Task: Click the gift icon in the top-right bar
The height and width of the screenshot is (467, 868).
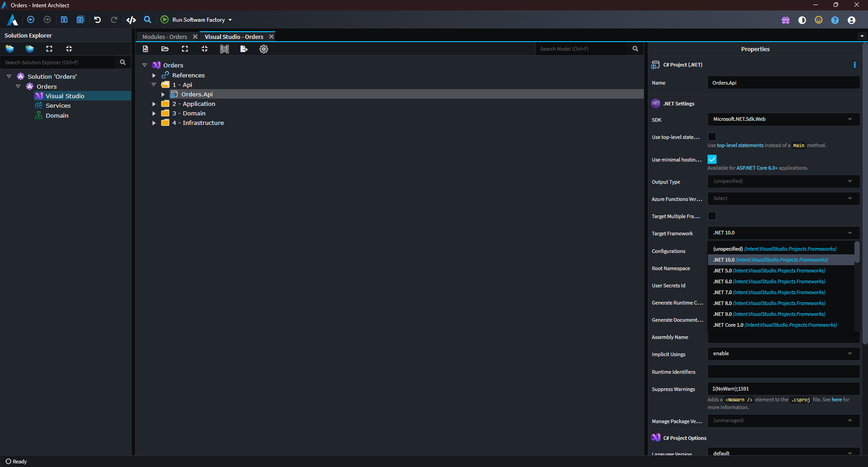Action: [x=786, y=20]
